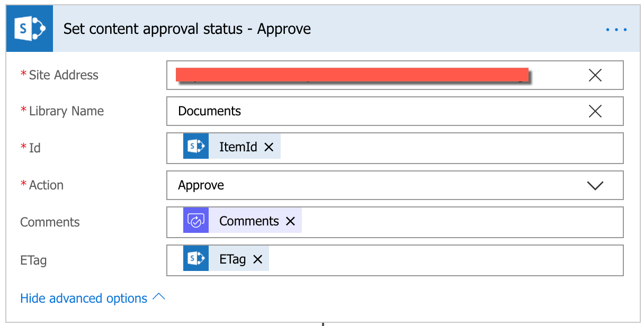Click the Hide advanced options link
Image resolution: width=644 pixels, height=326 pixels.
[x=83, y=298]
